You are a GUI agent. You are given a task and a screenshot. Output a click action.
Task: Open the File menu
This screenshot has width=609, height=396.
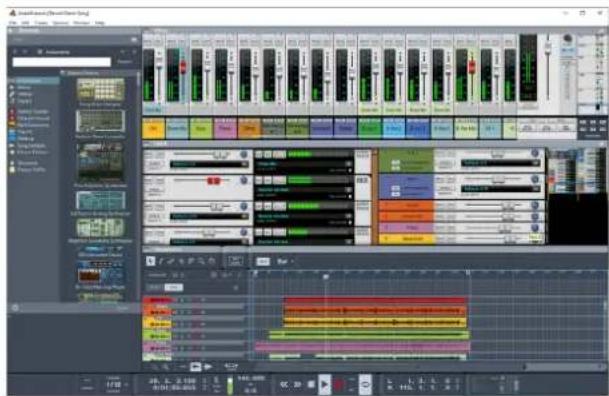pos(13,23)
